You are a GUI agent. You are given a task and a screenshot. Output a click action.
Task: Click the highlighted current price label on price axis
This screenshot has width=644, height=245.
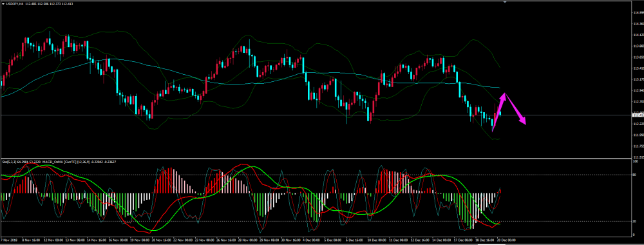[639, 115]
